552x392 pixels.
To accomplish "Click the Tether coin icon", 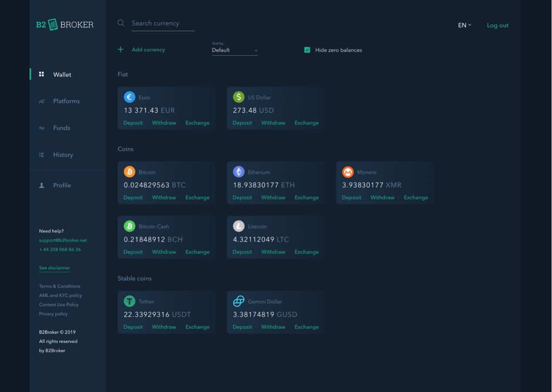I will click(129, 301).
